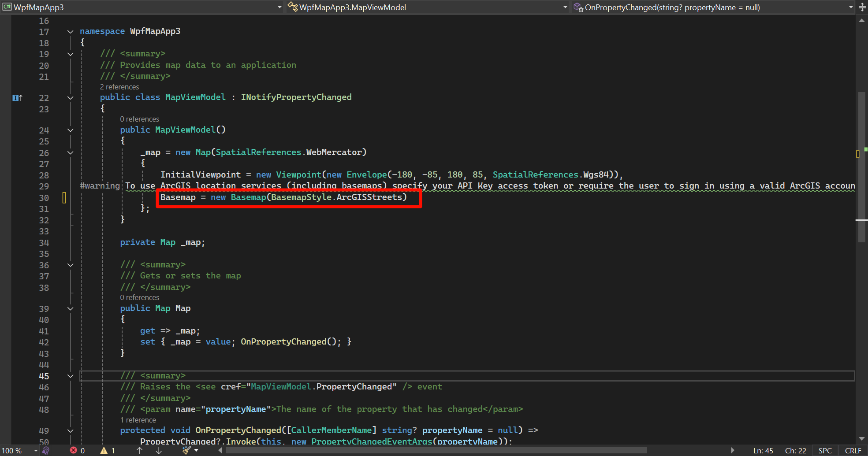
Task: Click the yellow warning count icon
Action: click(104, 450)
